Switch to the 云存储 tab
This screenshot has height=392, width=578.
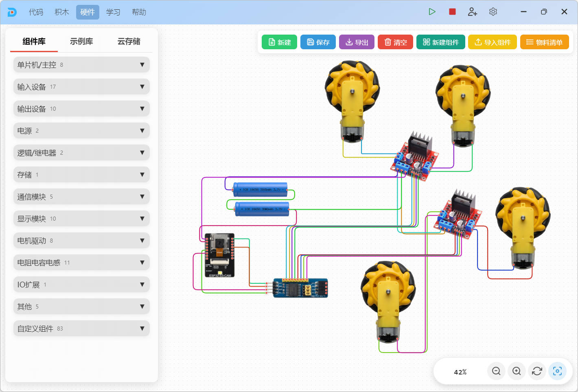coord(129,42)
